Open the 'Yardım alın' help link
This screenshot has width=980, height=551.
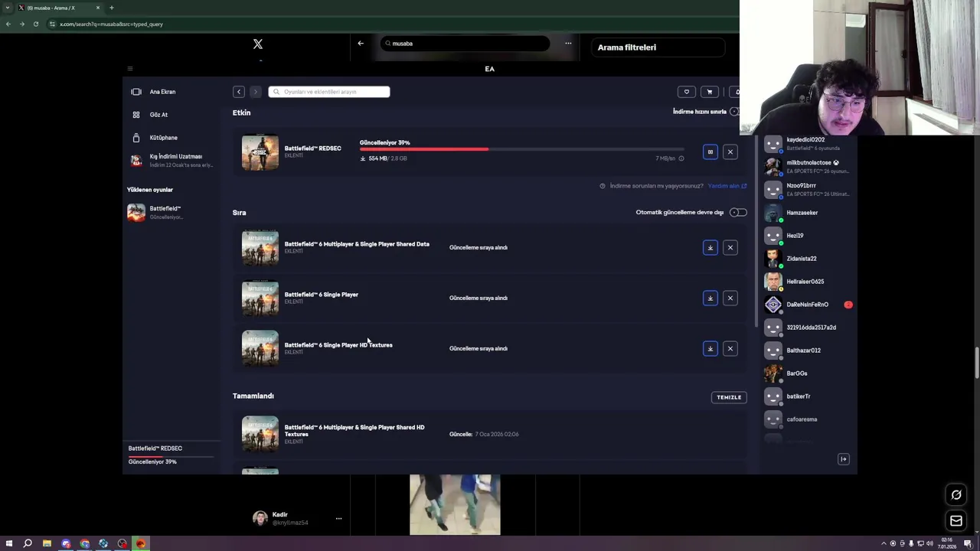coord(727,186)
